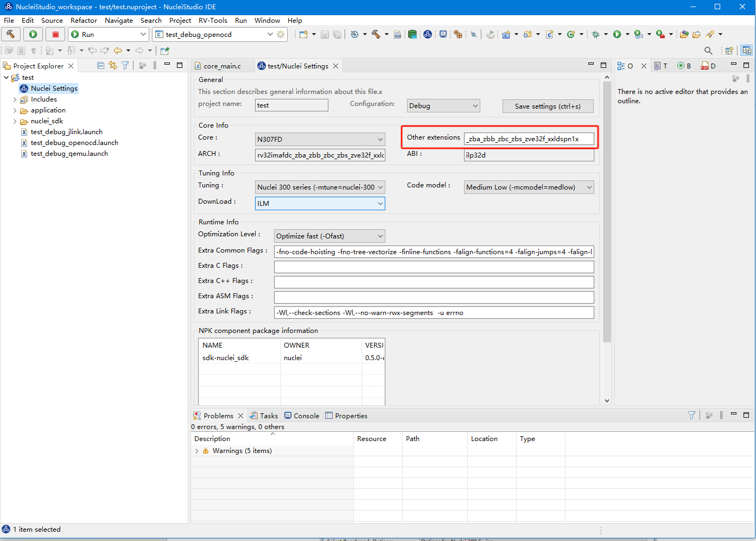Click the blue Nuclei logo toolbar icon
This screenshot has height=541, width=756.
[x=428, y=34]
